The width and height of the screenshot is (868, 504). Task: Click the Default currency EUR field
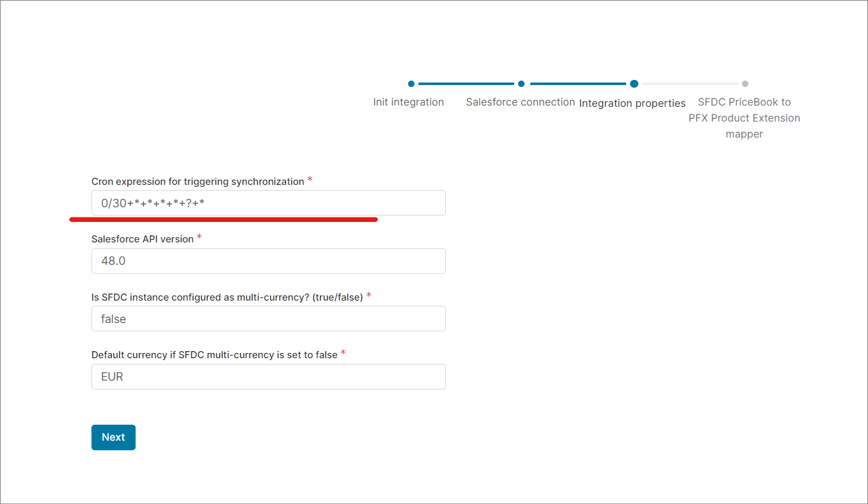tap(269, 377)
